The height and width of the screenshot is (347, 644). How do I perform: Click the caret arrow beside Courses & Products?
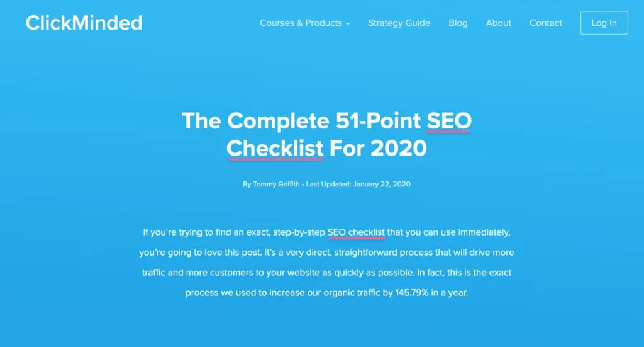pyautogui.click(x=348, y=24)
